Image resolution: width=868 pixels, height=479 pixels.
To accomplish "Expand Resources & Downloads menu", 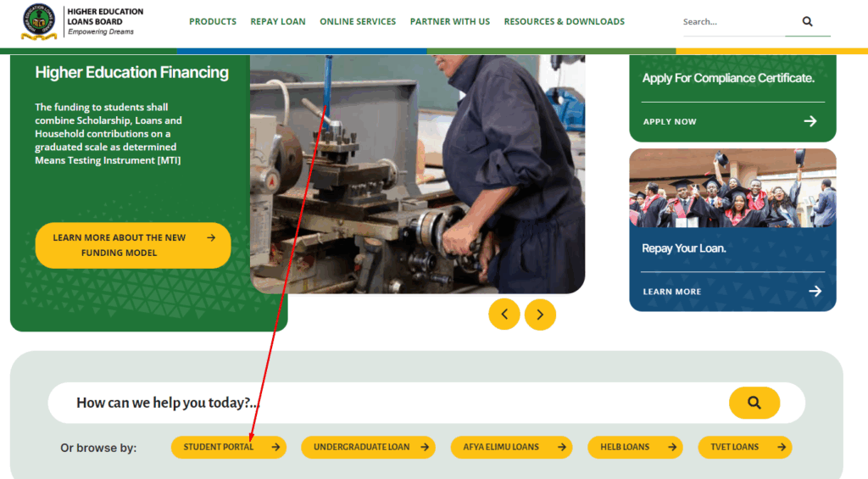I will click(564, 22).
